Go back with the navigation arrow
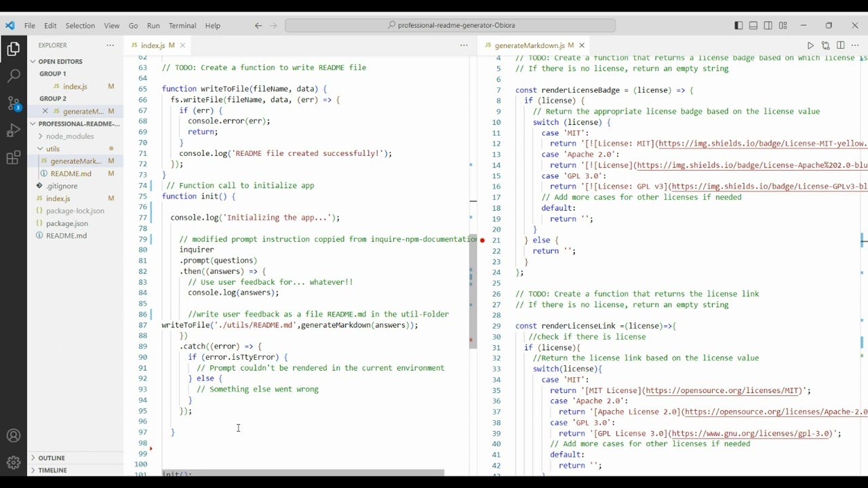The width and height of the screenshot is (868, 488). (x=258, y=26)
